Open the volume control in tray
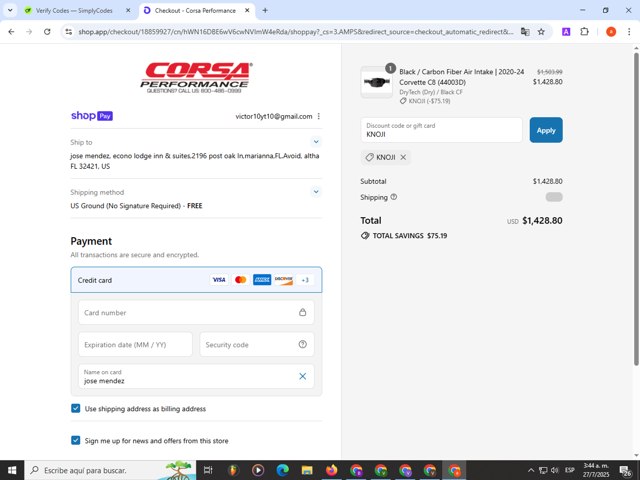Screen dimensions: 640x480 pyautogui.click(x=554, y=470)
